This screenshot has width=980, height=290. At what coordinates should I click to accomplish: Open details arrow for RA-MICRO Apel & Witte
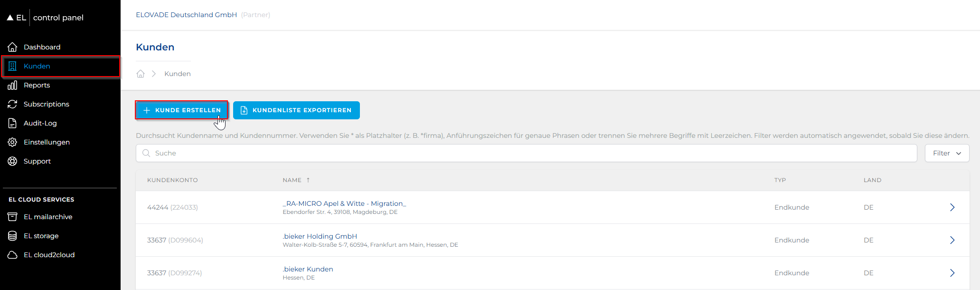point(952,207)
